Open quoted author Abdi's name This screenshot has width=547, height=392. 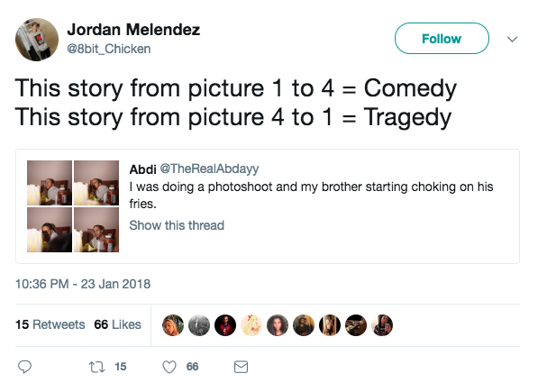(142, 169)
